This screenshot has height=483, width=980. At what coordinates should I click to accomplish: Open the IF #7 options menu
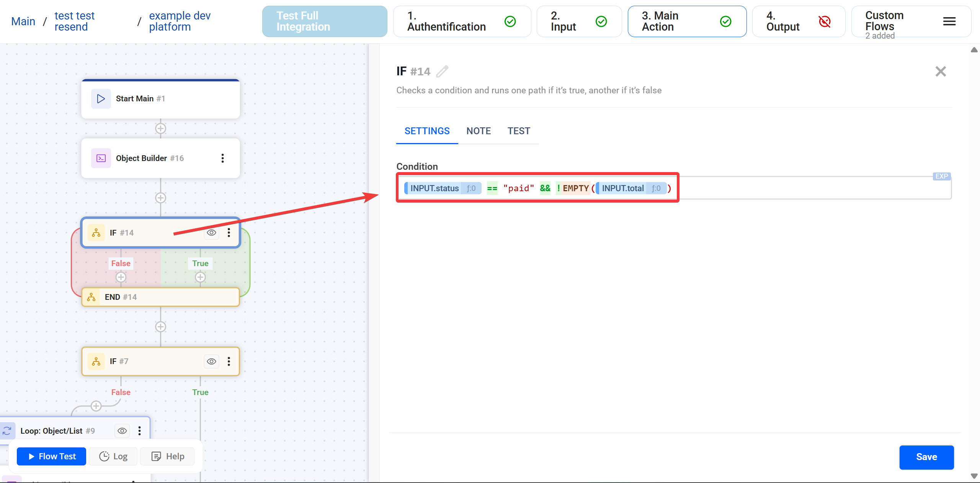[229, 361]
